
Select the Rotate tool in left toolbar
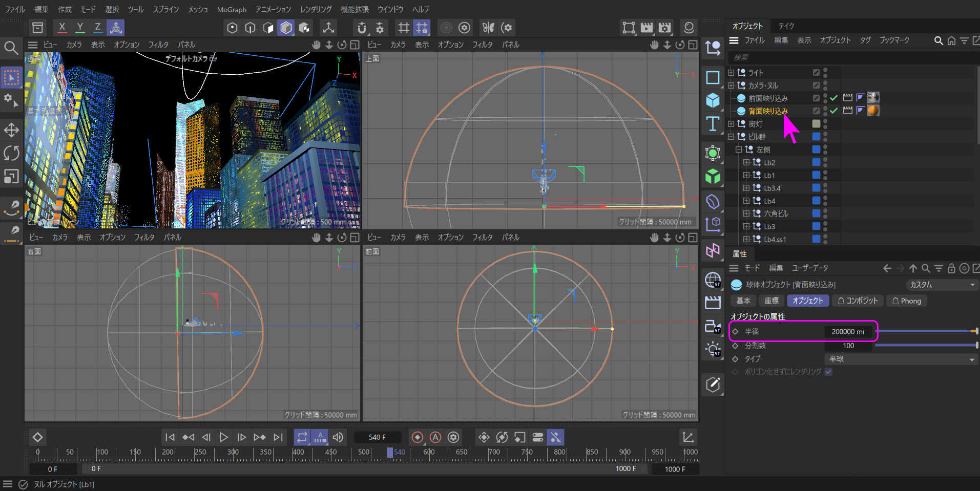point(11,153)
